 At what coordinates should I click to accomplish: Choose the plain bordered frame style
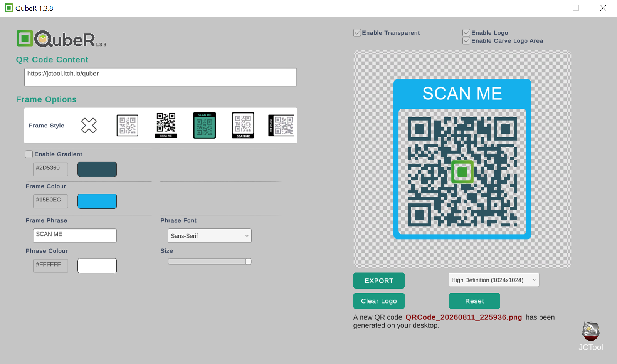(x=128, y=126)
